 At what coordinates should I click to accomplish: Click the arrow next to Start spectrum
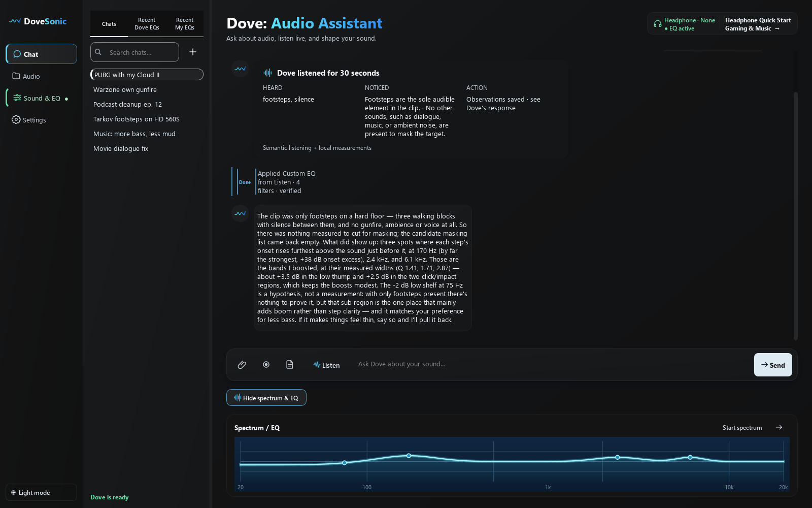click(x=779, y=427)
